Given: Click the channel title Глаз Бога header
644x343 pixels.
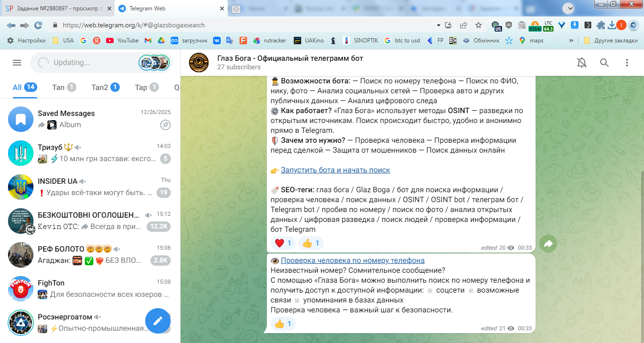Looking at the screenshot, I should [x=290, y=58].
